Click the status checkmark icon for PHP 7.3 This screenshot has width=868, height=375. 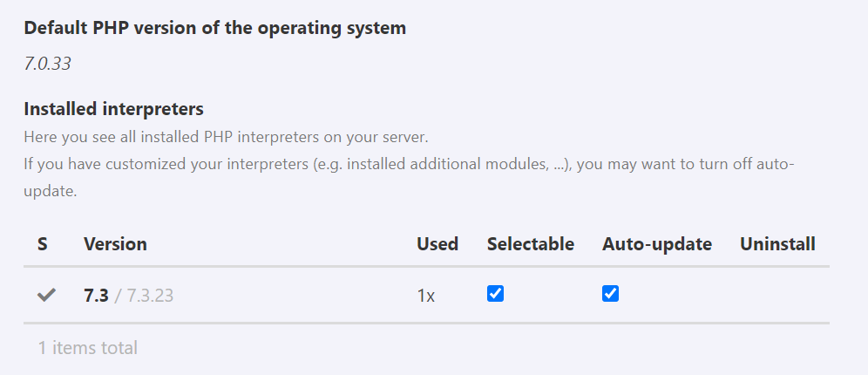pyautogui.click(x=46, y=295)
